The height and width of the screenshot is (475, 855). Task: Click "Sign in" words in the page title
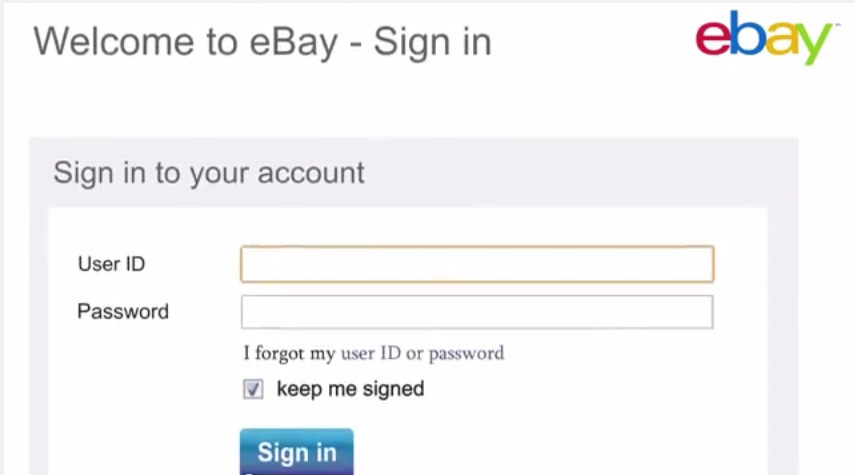[x=432, y=43]
